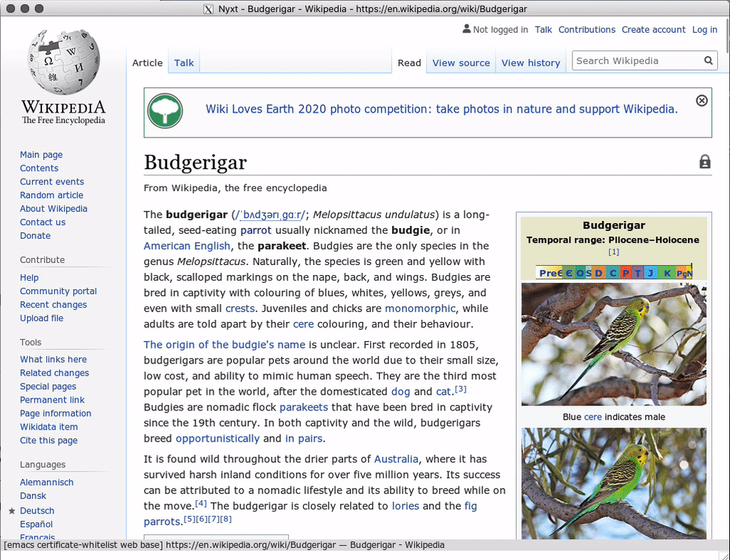Follow the parakeets link
The height and width of the screenshot is (560, 730).
[304, 408]
